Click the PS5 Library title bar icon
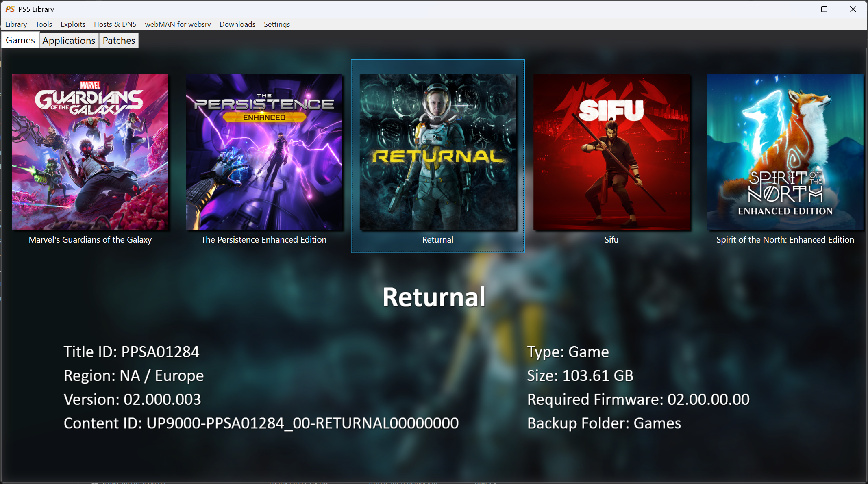868x484 pixels. (x=10, y=9)
